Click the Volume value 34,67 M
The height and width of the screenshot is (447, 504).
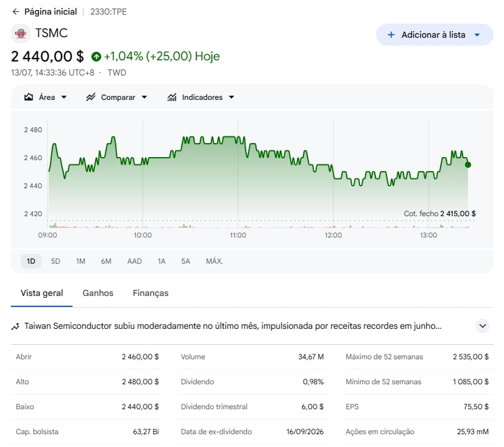pyautogui.click(x=311, y=357)
